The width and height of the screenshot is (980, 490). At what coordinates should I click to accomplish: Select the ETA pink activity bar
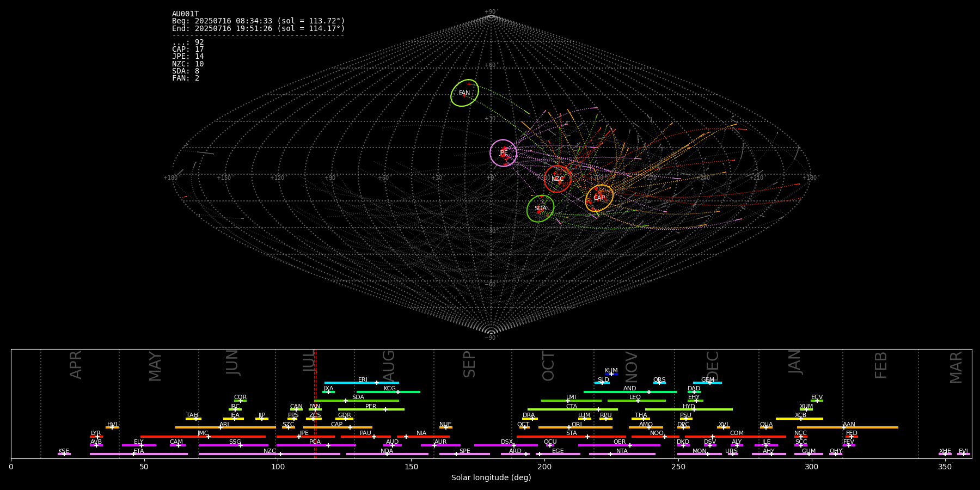click(139, 454)
